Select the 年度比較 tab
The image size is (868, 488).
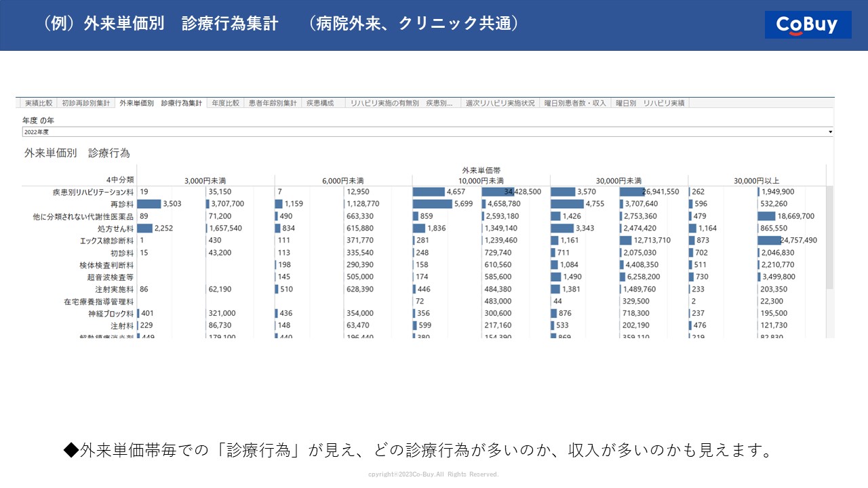point(225,103)
